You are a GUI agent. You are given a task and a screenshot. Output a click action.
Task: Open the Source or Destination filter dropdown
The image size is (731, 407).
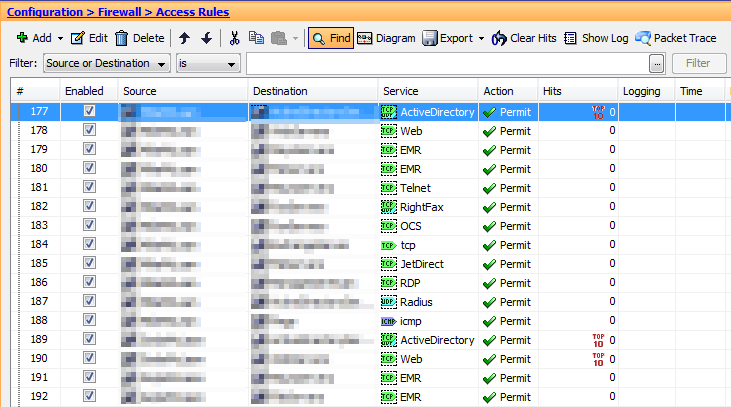[x=106, y=63]
